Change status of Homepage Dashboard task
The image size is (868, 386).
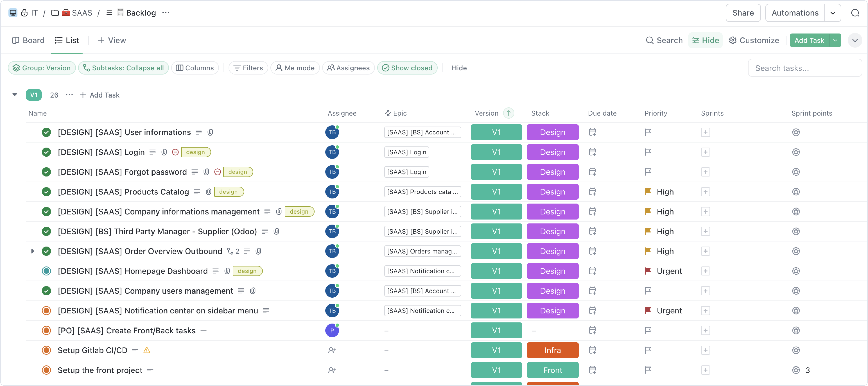tap(46, 271)
